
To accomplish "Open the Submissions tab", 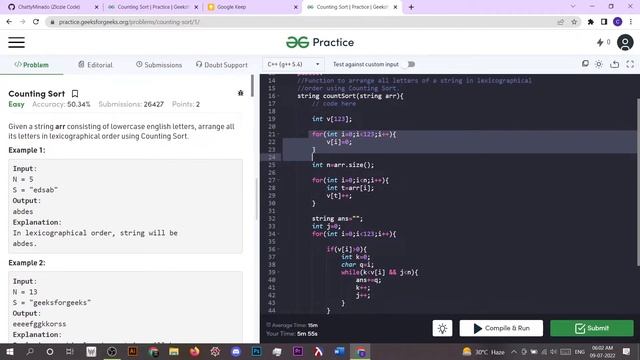I will pyautogui.click(x=159, y=65).
